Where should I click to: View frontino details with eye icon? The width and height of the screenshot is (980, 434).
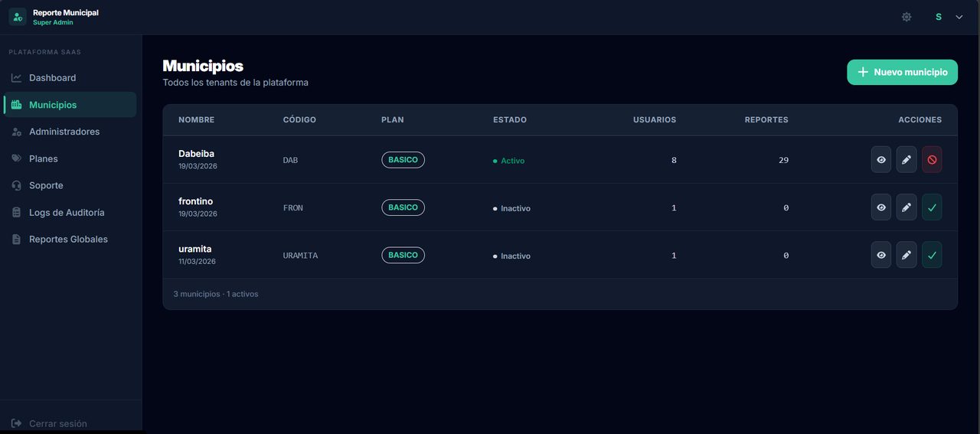[x=881, y=207]
